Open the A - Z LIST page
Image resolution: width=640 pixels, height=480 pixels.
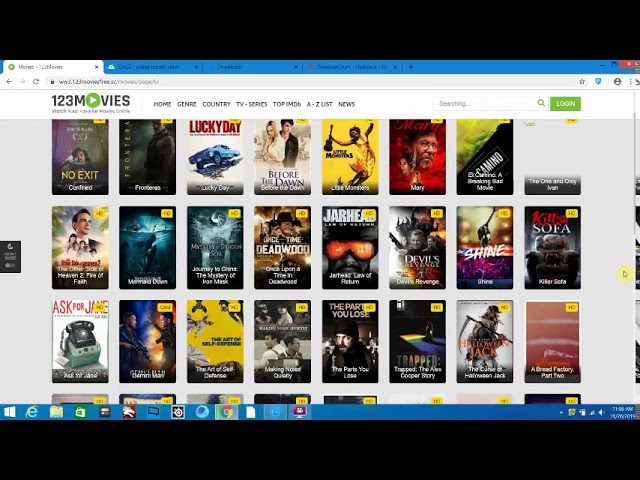(320, 104)
